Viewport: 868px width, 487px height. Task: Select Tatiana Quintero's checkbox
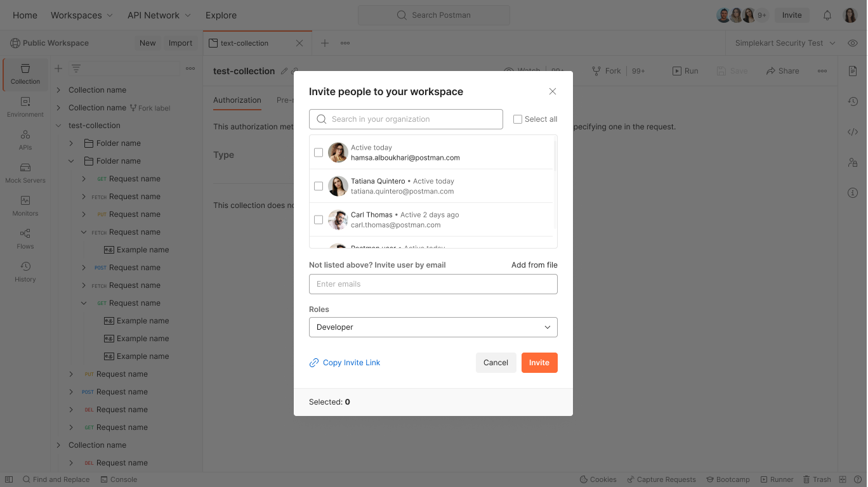pyautogui.click(x=319, y=186)
